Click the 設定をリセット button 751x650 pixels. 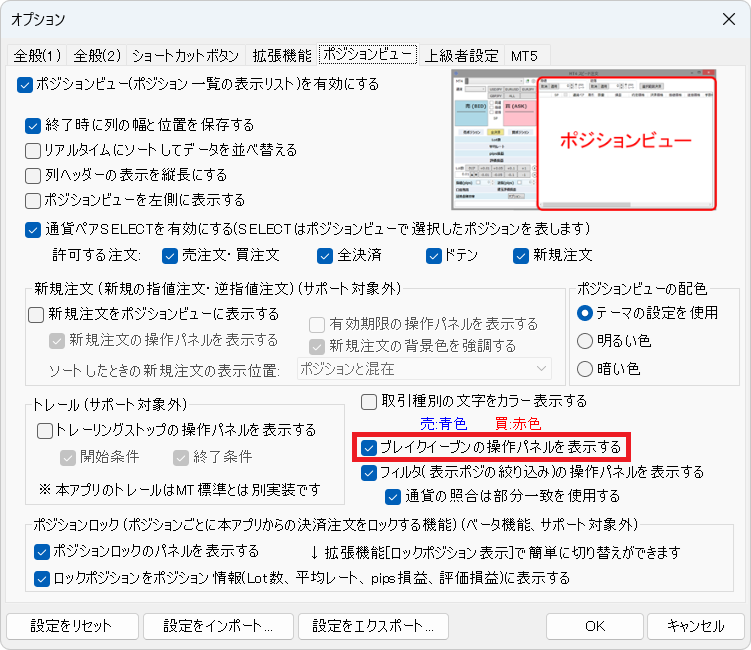coord(72,627)
